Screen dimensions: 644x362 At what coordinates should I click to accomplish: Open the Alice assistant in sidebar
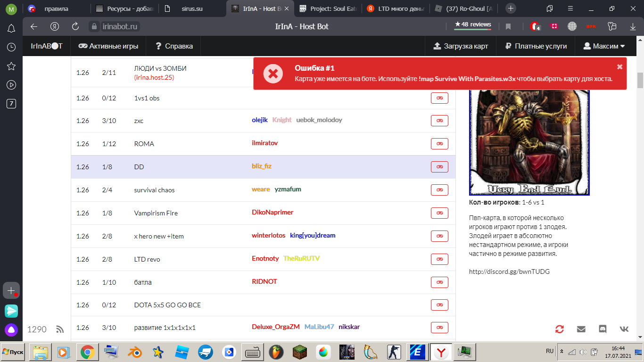tap(11, 329)
